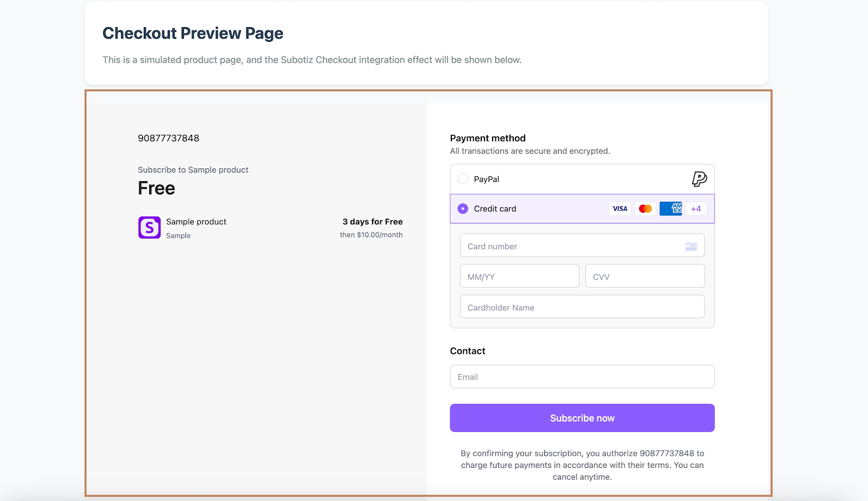The width and height of the screenshot is (868, 501).
Task: Click the American Express card icon
Action: pos(671,208)
